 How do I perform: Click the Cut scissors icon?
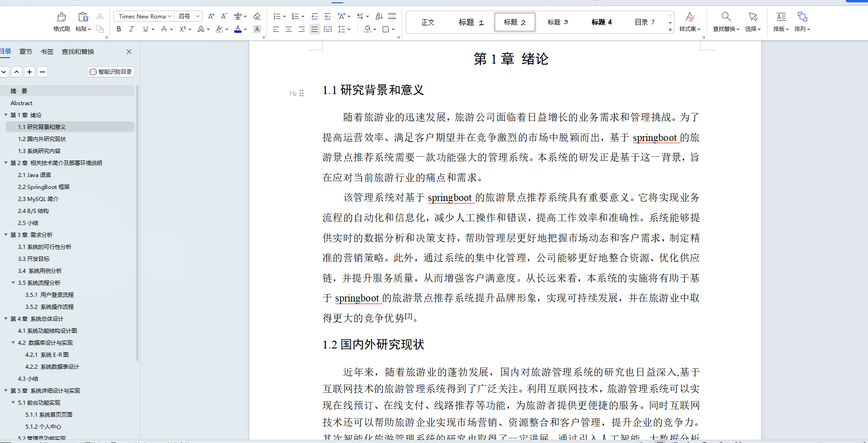100,16
